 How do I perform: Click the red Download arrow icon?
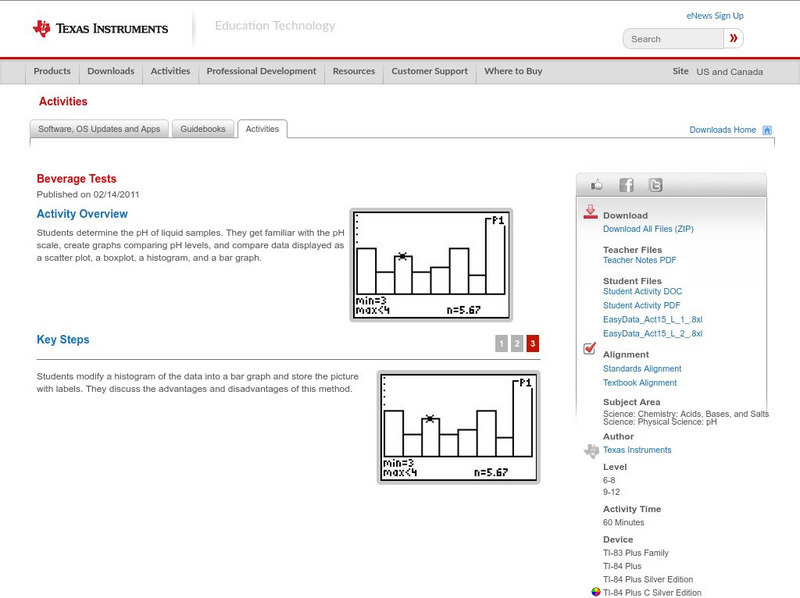tap(590, 212)
